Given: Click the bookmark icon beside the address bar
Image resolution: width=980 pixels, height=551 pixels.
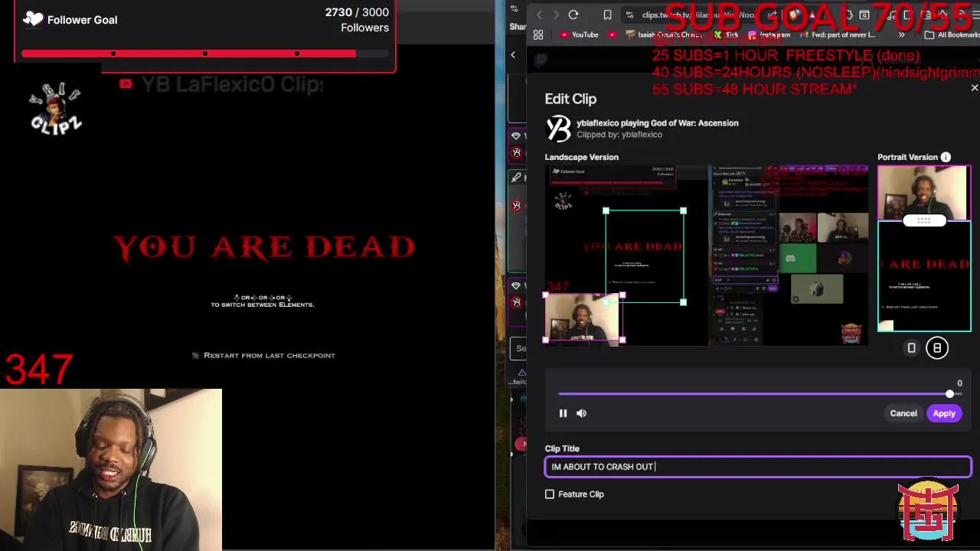Looking at the screenshot, I should coord(607,15).
